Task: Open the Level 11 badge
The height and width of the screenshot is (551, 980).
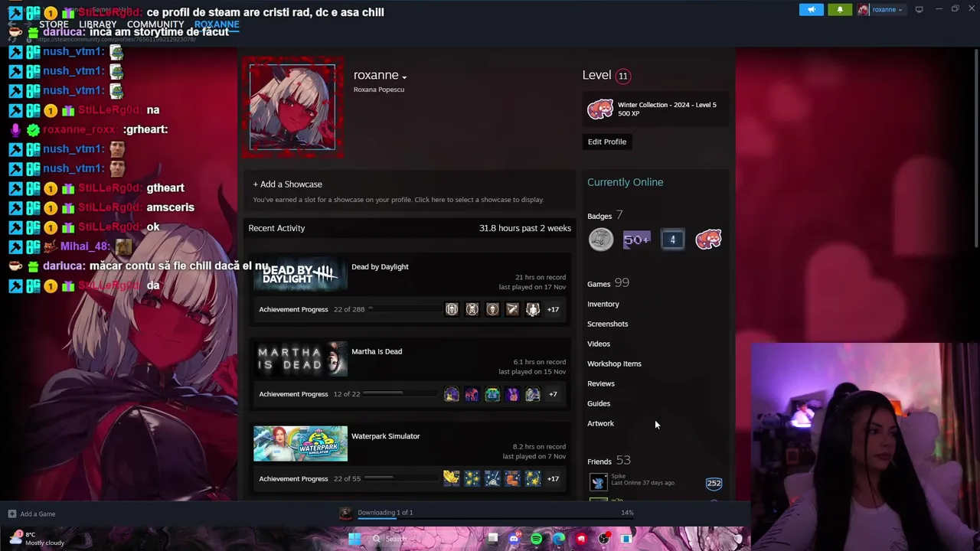Action: click(623, 76)
